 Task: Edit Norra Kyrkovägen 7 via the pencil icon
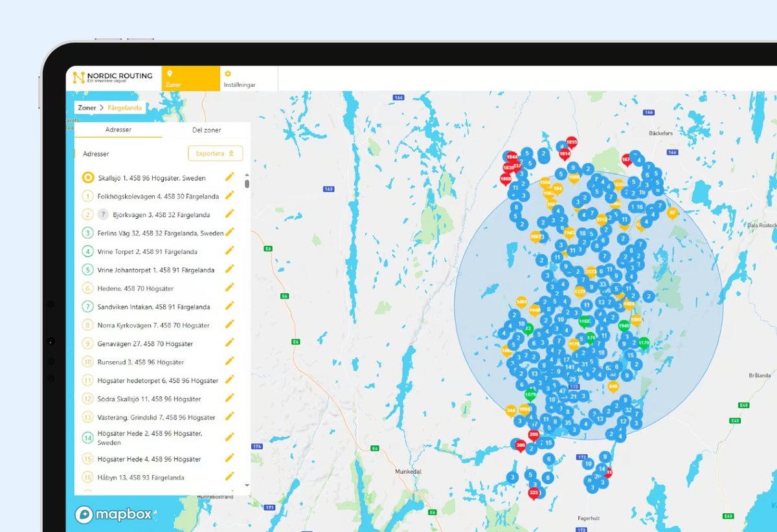coord(229,325)
